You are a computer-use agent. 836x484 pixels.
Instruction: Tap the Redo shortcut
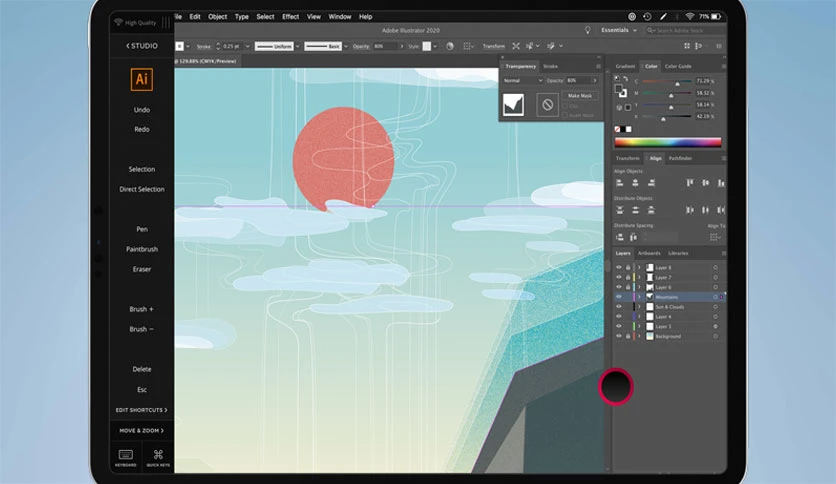(x=142, y=130)
